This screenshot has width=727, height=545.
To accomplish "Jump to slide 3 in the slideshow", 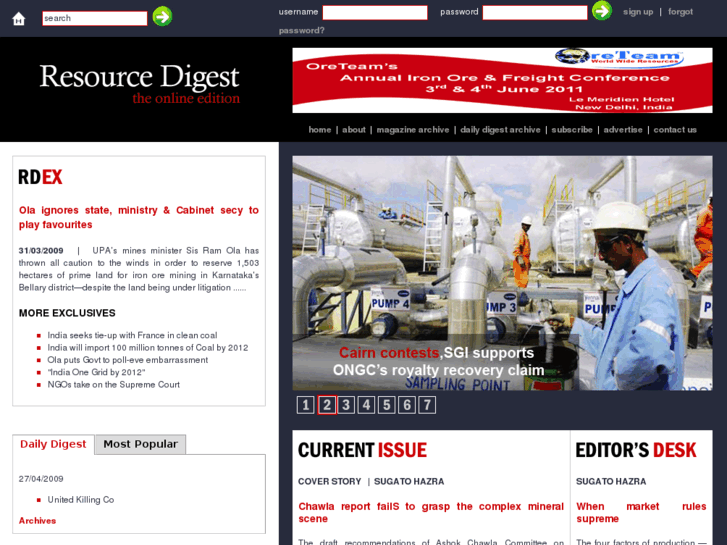I will click(x=346, y=405).
